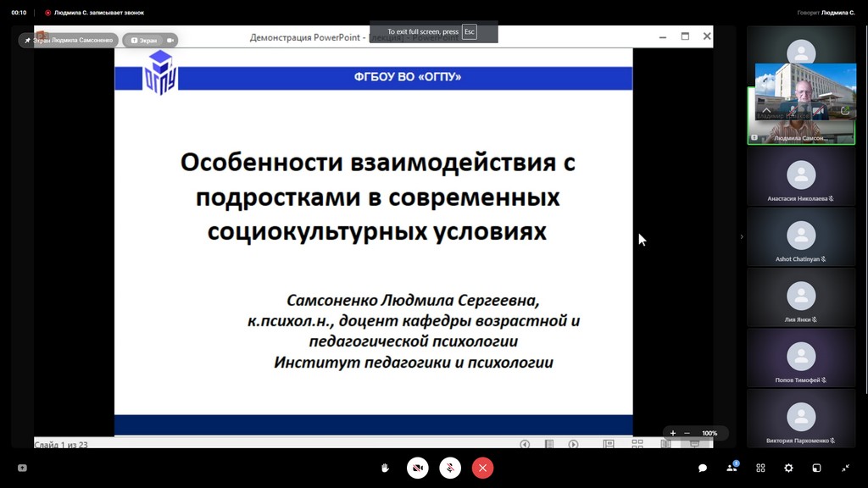The width and height of the screenshot is (868, 488).
Task: Open the chat panel
Action: click(x=703, y=468)
